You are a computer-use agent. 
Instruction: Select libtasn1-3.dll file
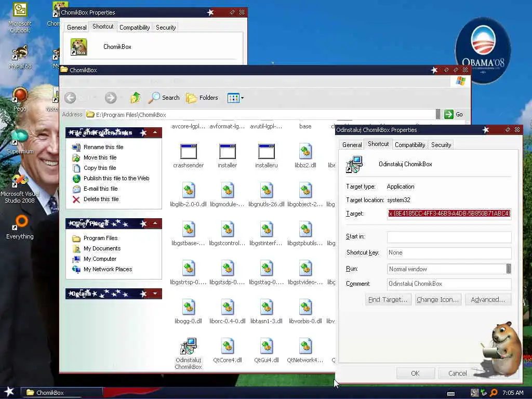point(267,312)
